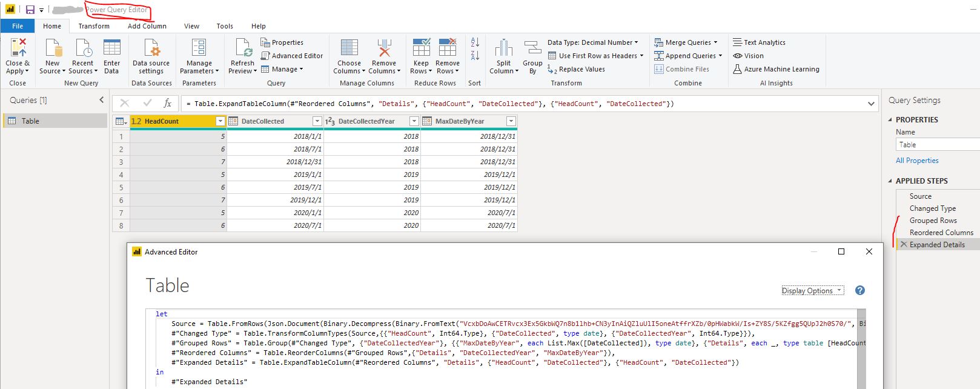Open the Data Type Decimal Number dropdown
This screenshot has height=389, width=980.
pyautogui.click(x=593, y=42)
